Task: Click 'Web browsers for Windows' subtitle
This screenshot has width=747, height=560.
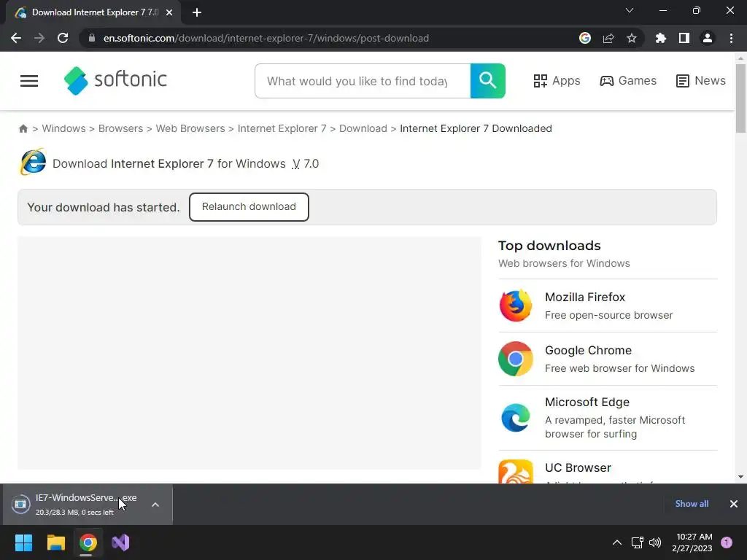Action: (x=564, y=263)
